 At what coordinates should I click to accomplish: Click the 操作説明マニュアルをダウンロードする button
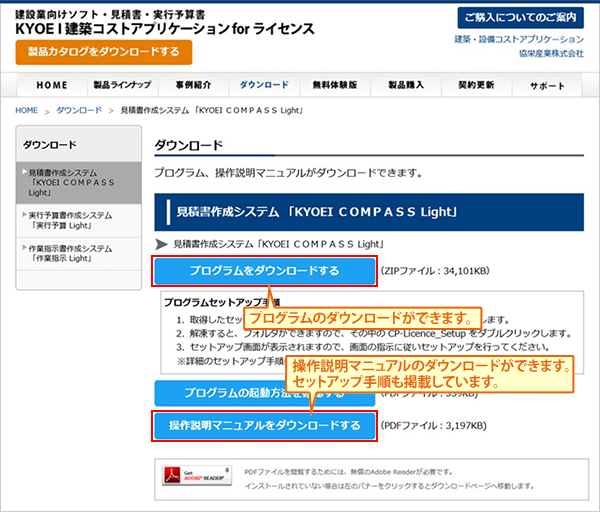click(x=264, y=426)
